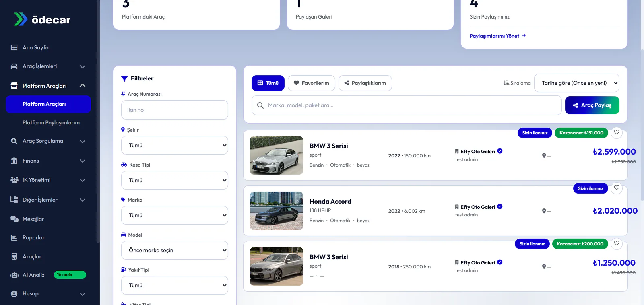Expand Finans menu chevron
This screenshot has width=644, height=305.
pos(83,161)
